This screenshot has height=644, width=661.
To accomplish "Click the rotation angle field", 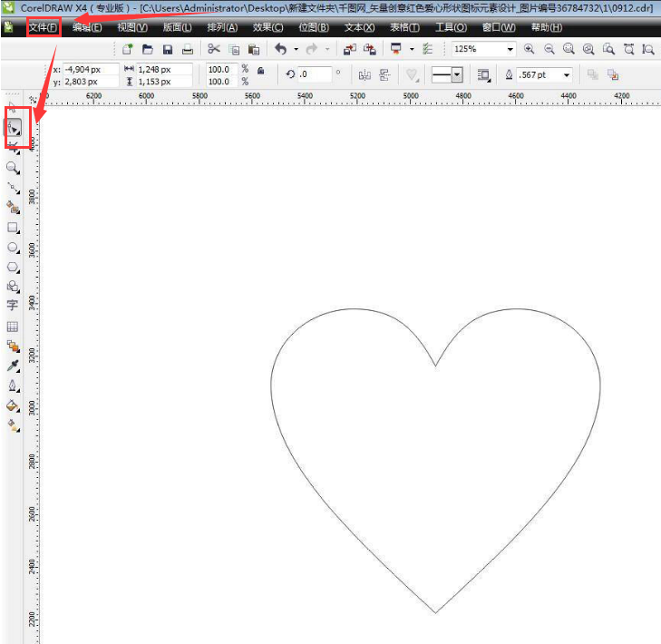I will pos(315,74).
